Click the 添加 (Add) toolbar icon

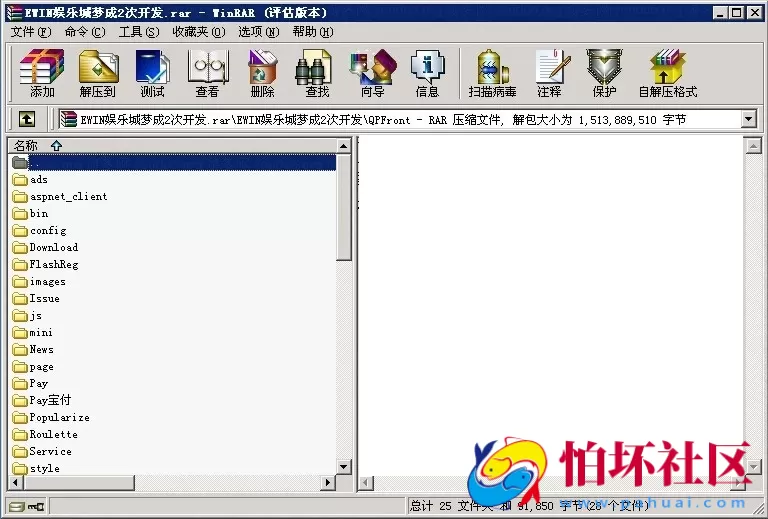[x=42, y=73]
